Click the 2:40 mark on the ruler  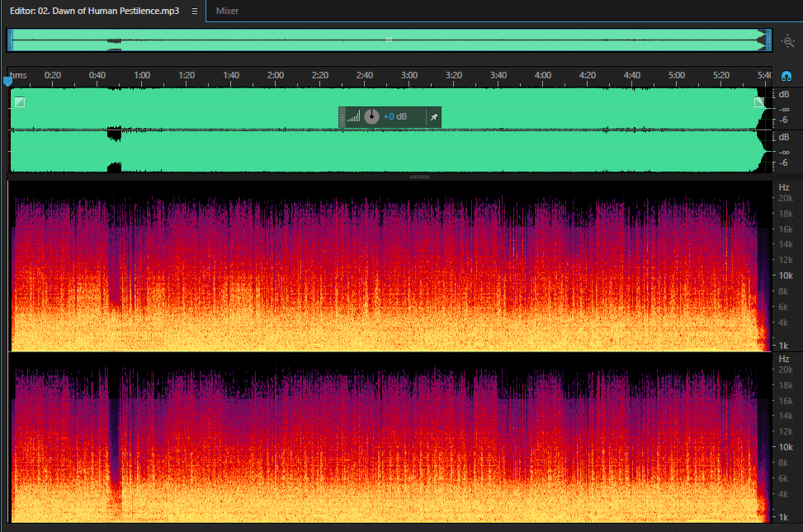pos(365,75)
